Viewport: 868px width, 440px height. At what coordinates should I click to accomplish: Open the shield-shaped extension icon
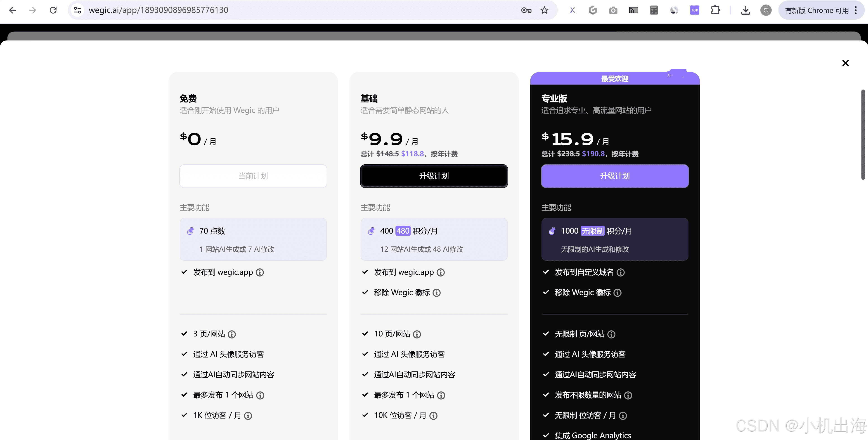click(x=593, y=10)
